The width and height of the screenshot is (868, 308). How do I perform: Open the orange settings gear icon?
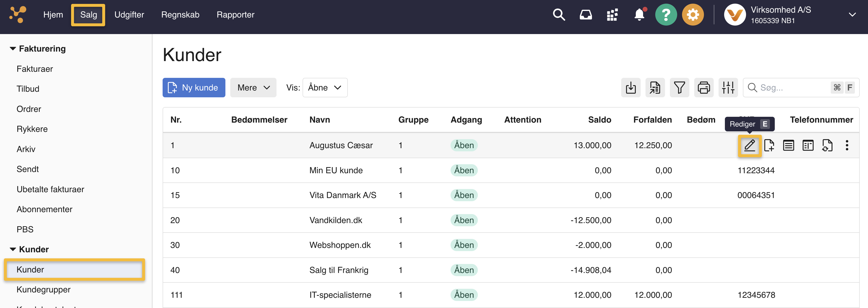693,15
